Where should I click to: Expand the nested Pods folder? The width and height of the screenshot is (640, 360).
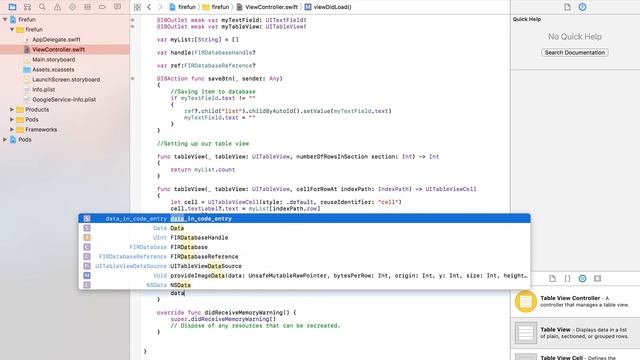[x=12, y=120]
